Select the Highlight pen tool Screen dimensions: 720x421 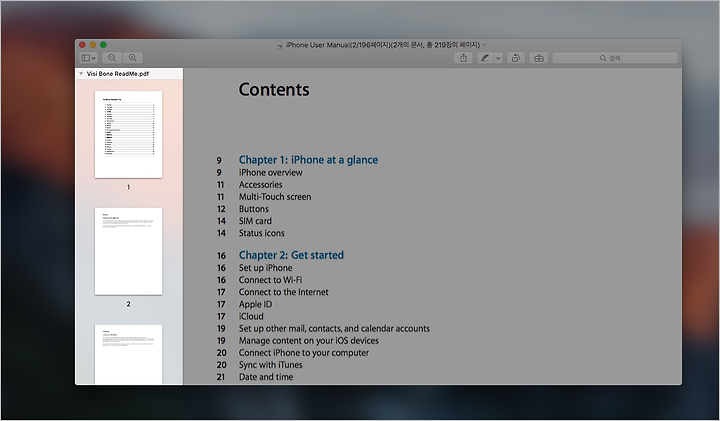point(485,58)
